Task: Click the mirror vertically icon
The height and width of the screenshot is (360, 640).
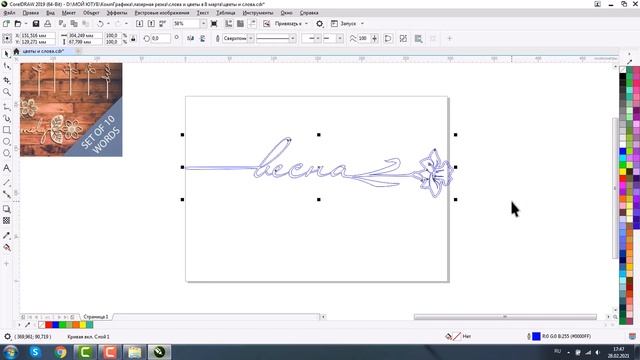Action: tap(202, 38)
